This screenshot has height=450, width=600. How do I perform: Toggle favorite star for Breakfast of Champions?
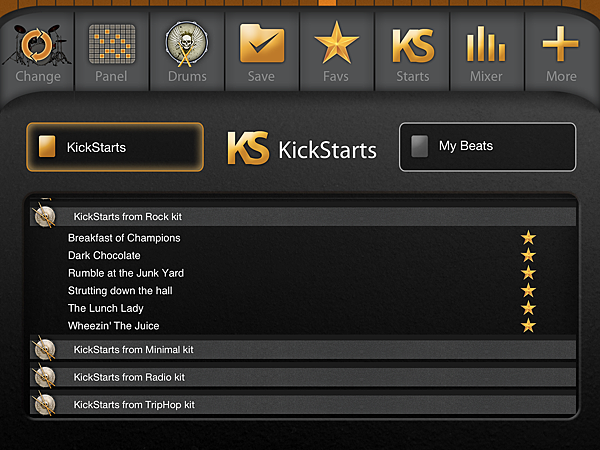coord(528,238)
